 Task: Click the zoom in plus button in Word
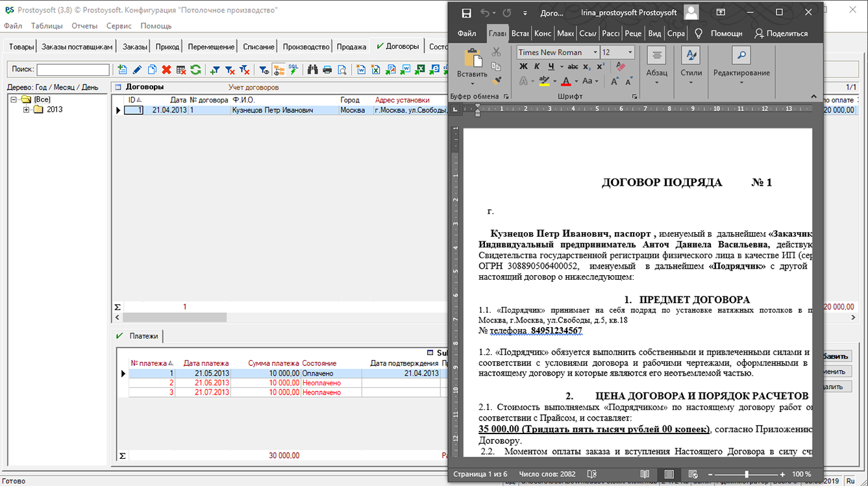click(x=782, y=474)
